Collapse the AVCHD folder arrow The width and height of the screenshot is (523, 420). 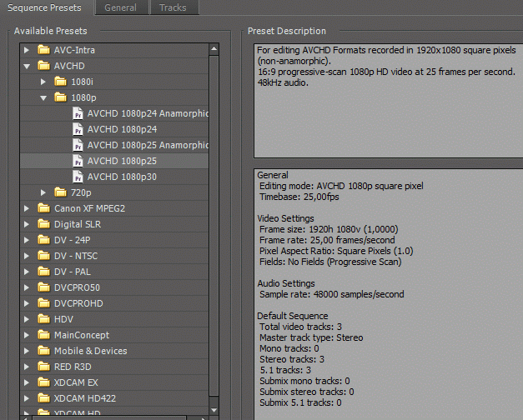point(27,66)
